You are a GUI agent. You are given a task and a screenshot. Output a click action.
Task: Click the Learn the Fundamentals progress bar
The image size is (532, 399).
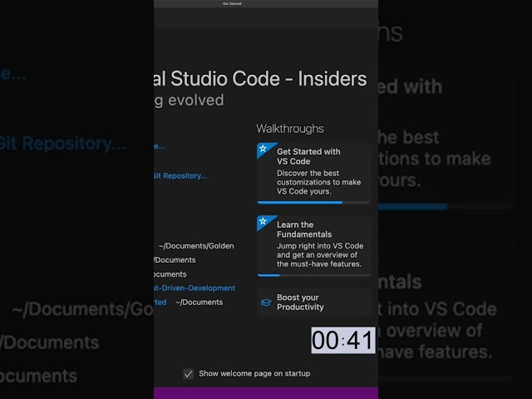coord(313,275)
